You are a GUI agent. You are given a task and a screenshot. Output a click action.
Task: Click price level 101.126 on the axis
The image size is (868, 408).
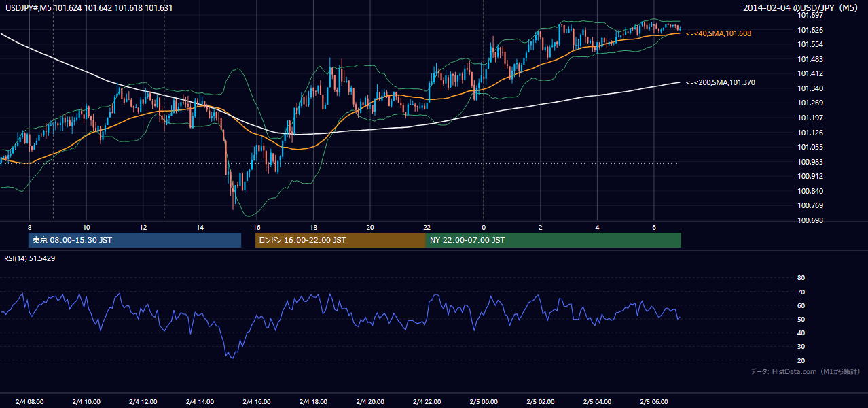click(x=810, y=133)
